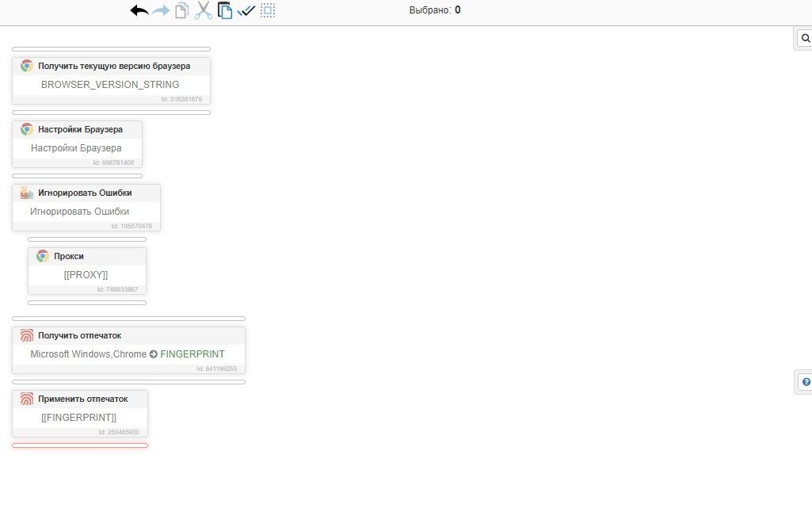
Task: Click the Copy icon in the toolbar
Action: click(182, 11)
